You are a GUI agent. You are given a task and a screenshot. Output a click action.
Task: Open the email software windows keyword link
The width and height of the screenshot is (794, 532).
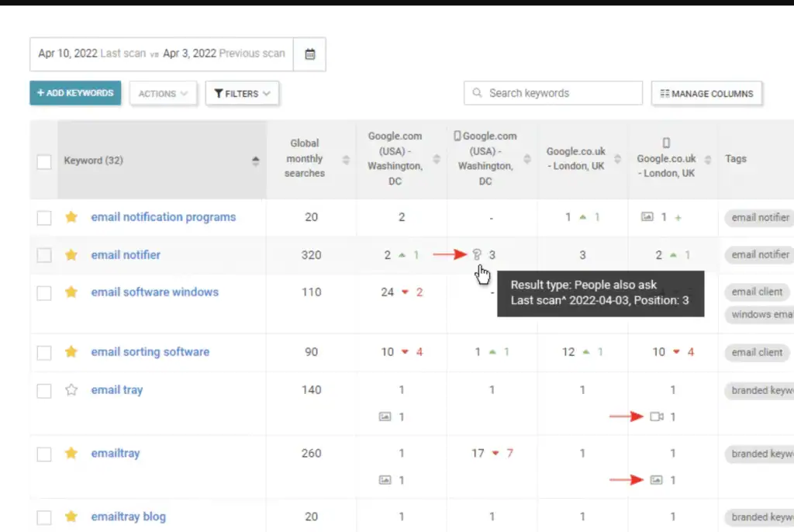[154, 292]
